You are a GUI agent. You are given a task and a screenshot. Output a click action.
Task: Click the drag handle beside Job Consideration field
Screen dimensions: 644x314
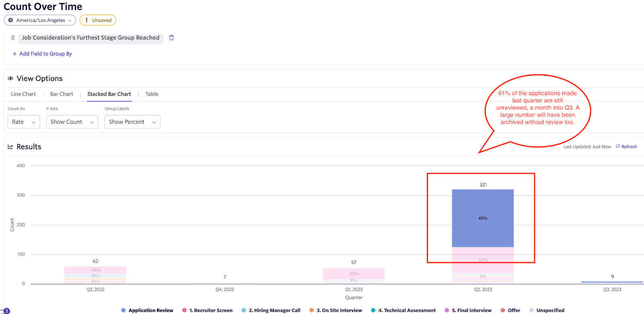(x=13, y=37)
